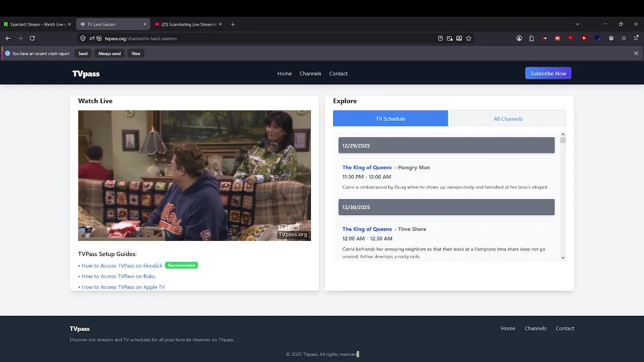Click the schedule scrollbar up arrow
Screen dimensions: 644x362
562,134
